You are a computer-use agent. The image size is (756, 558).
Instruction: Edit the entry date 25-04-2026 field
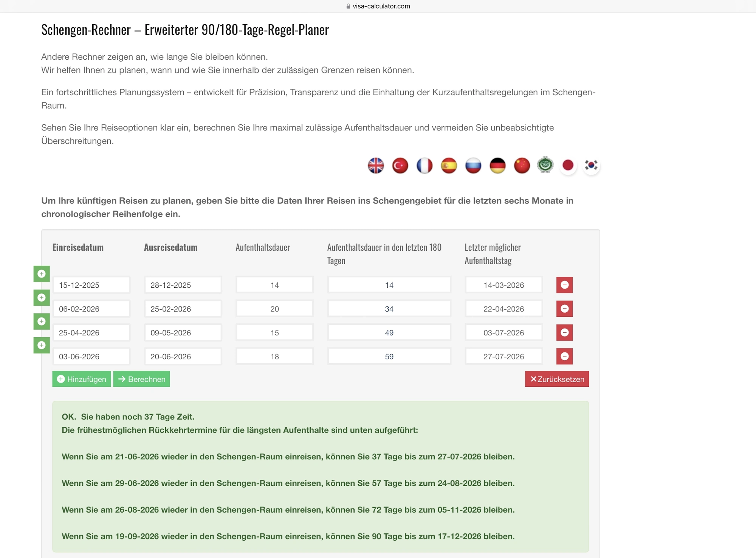tap(91, 333)
